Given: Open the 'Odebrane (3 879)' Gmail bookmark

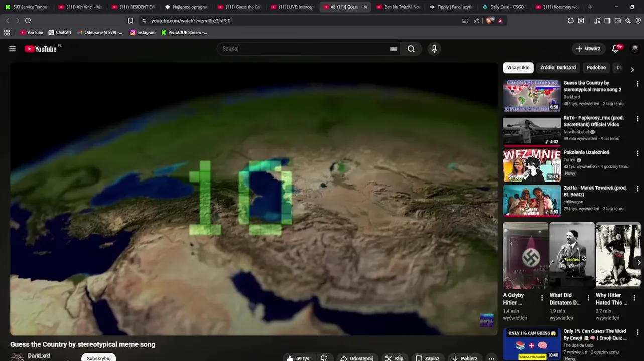Looking at the screenshot, I should click(x=99, y=32).
